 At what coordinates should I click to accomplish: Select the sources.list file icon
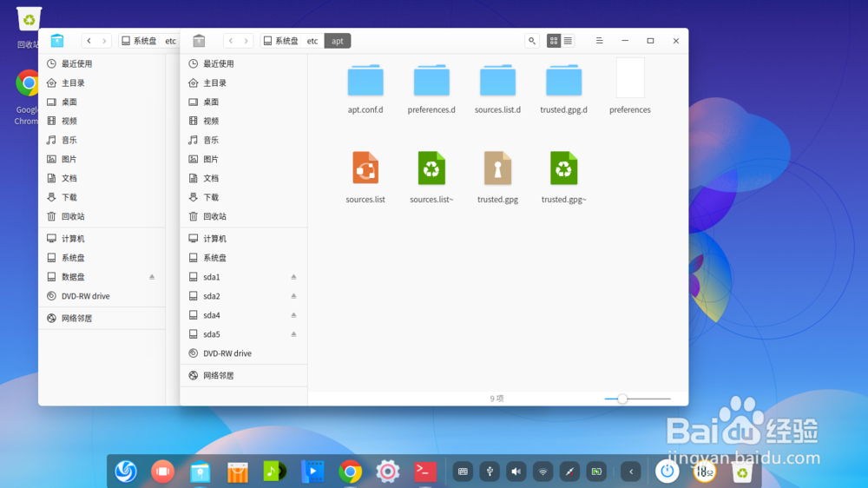point(365,168)
